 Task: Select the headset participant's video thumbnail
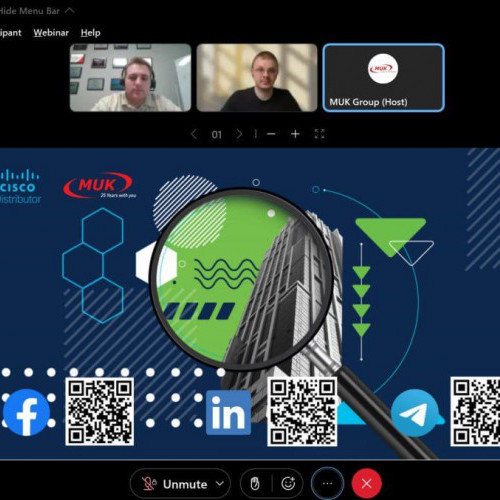130,77
